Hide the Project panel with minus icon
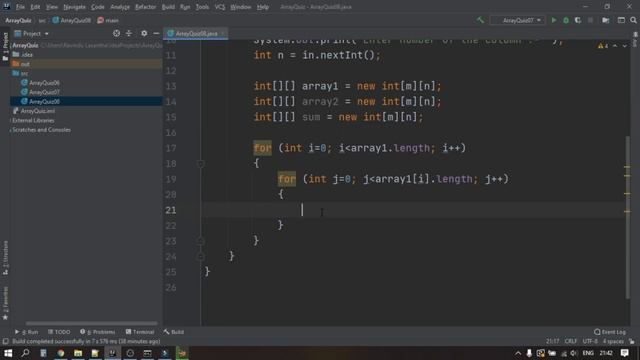The width and height of the screenshot is (640, 360). tap(156, 33)
